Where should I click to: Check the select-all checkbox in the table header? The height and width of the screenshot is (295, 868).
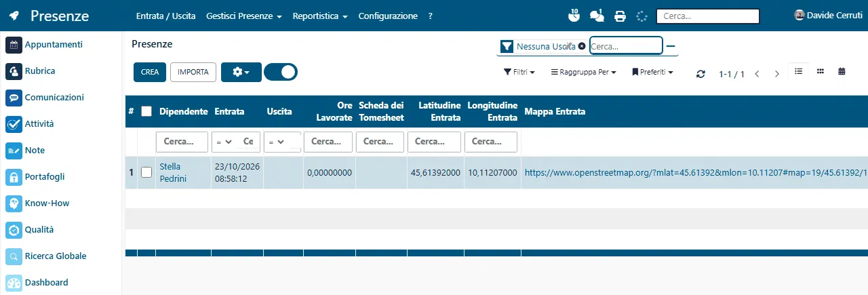pos(146,111)
